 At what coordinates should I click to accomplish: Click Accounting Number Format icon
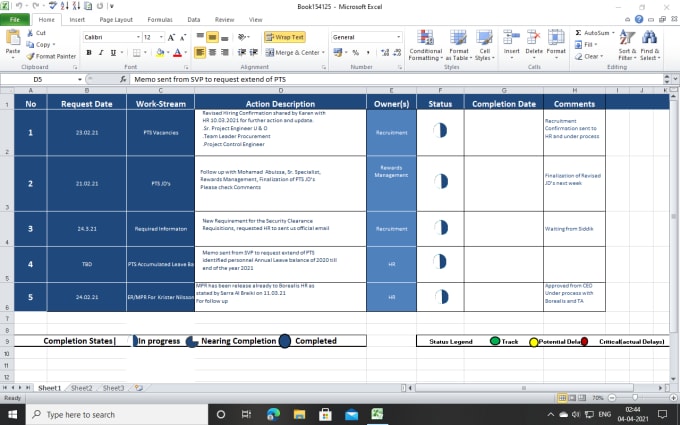(x=337, y=52)
